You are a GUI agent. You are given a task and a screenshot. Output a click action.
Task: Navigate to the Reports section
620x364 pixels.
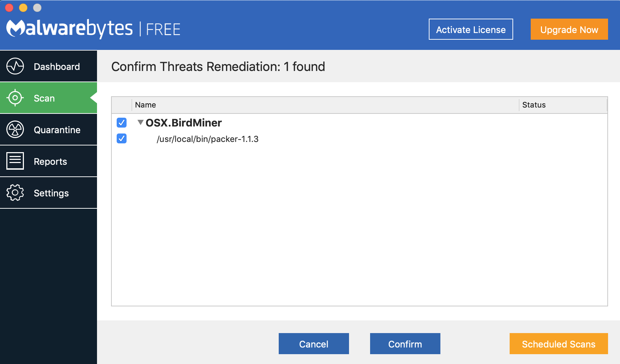50,161
